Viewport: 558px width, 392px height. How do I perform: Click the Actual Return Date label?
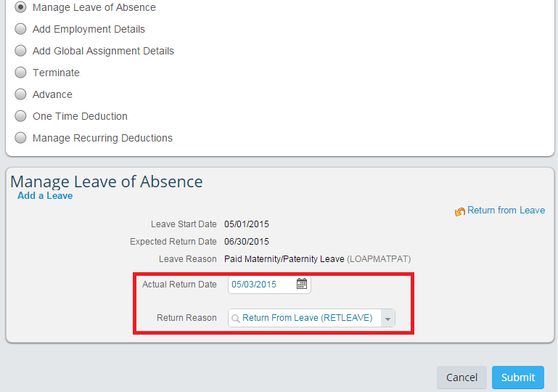tap(179, 285)
